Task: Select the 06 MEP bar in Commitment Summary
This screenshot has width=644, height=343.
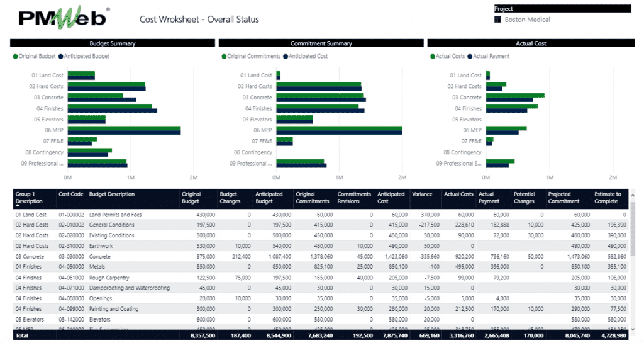Action: tap(339, 130)
